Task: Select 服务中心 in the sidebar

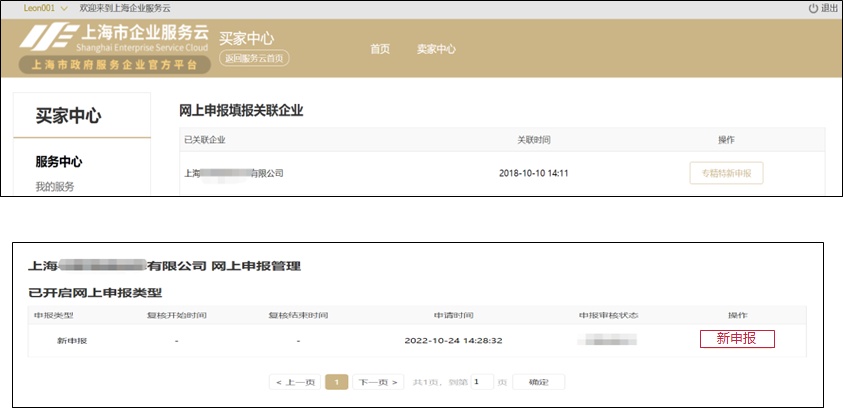Action: (58, 162)
